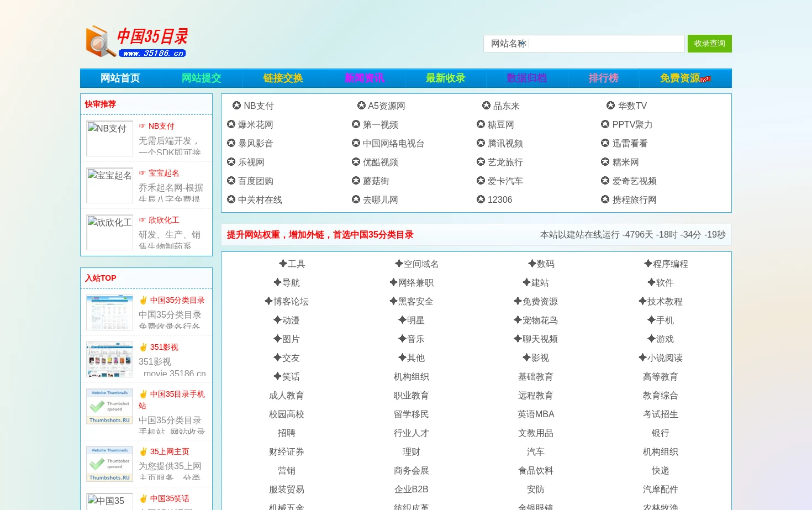Image resolution: width=812 pixels, height=510 pixels.
Task: Click the star icon beside 第一视频
Action: coord(356,124)
